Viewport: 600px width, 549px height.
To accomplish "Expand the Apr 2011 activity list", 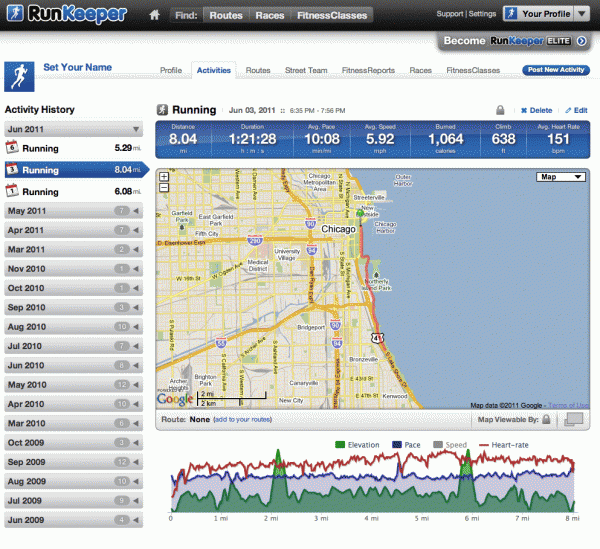I will 73,230.
